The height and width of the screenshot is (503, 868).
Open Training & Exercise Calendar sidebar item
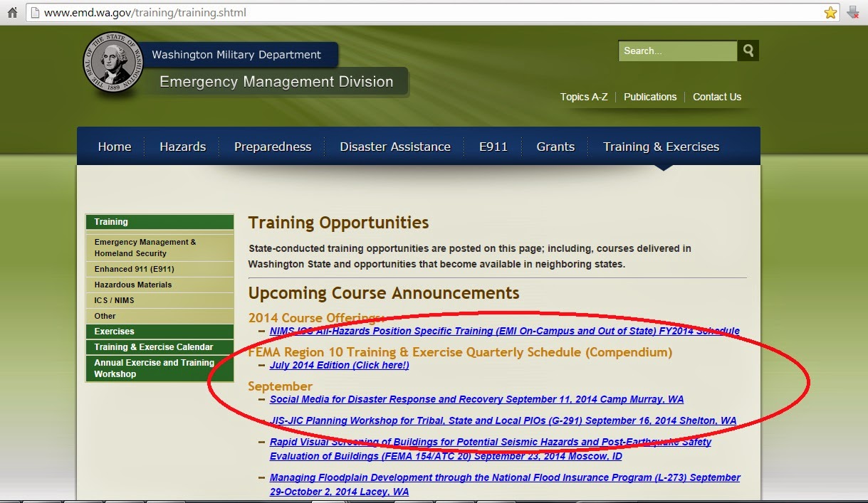tap(160, 347)
